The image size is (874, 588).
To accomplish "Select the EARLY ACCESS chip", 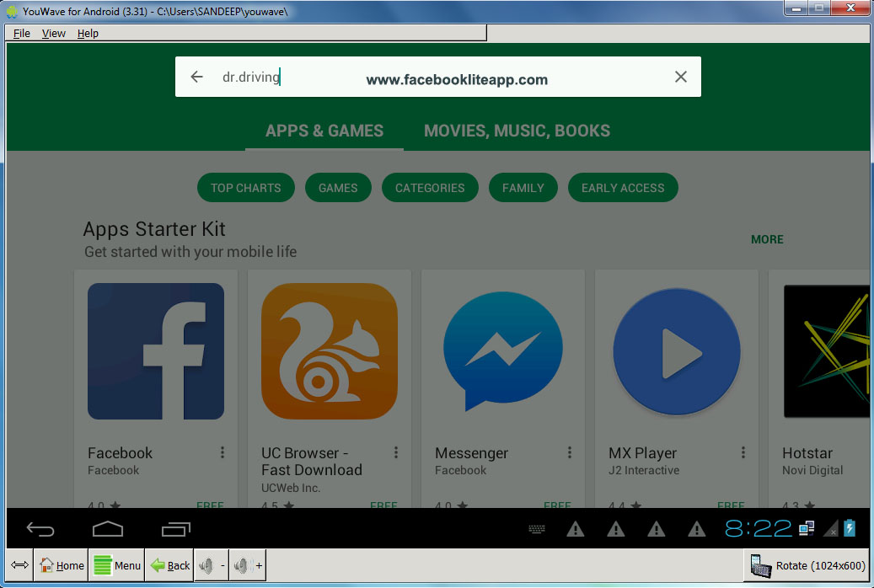I will (623, 188).
